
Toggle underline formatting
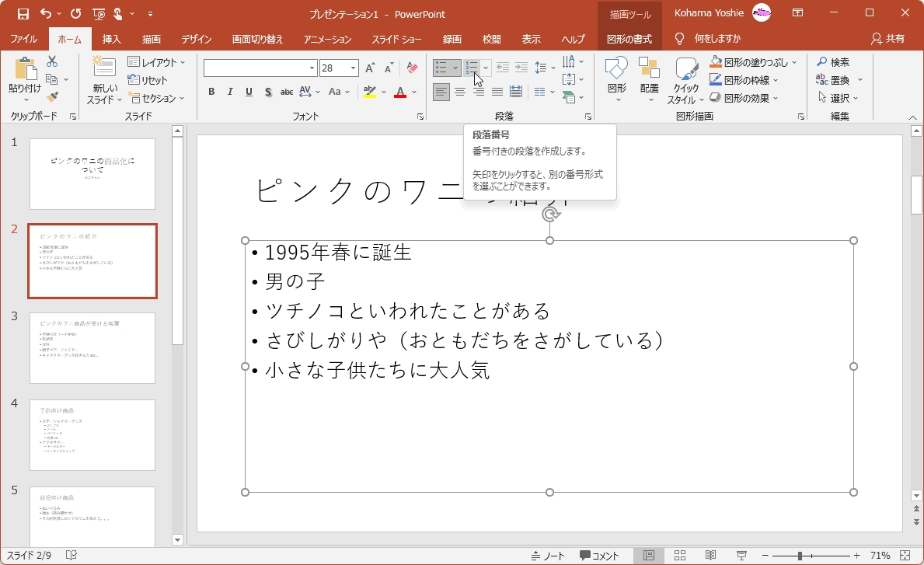[x=248, y=92]
